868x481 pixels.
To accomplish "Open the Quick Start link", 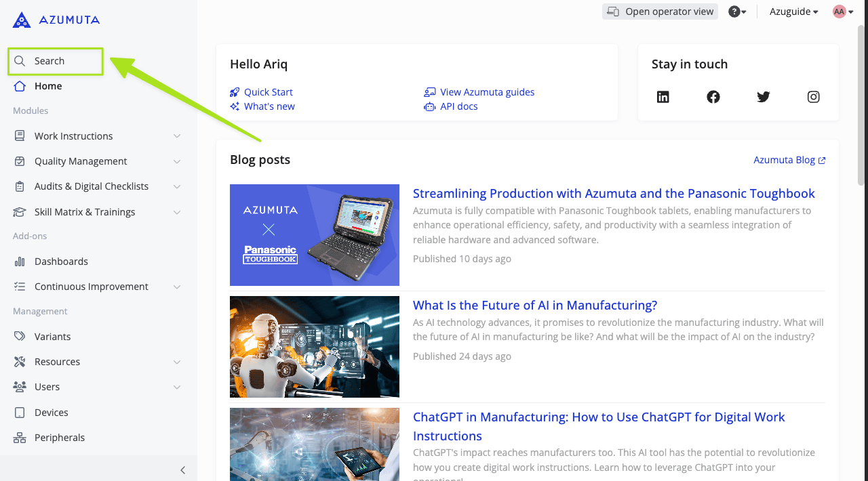I will [268, 92].
